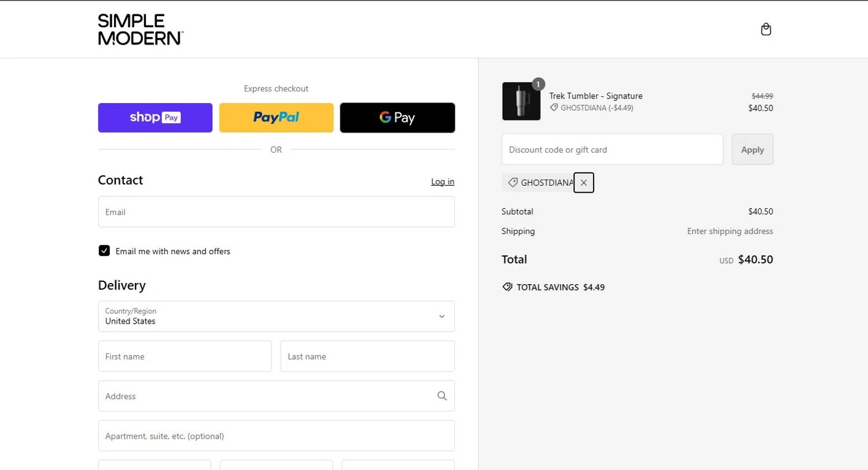Click the Contact heading
Image resolution: width=868 pixels, height=470 pixels.
[120, 180]
